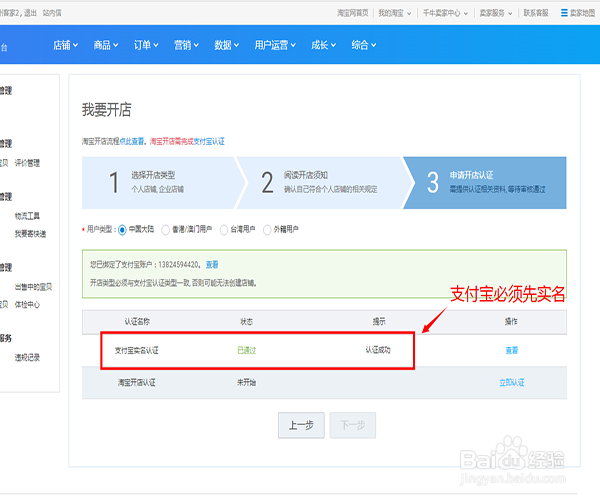Expand the 成长 dropdown in the navigation bar

click(x=323, y=45)
